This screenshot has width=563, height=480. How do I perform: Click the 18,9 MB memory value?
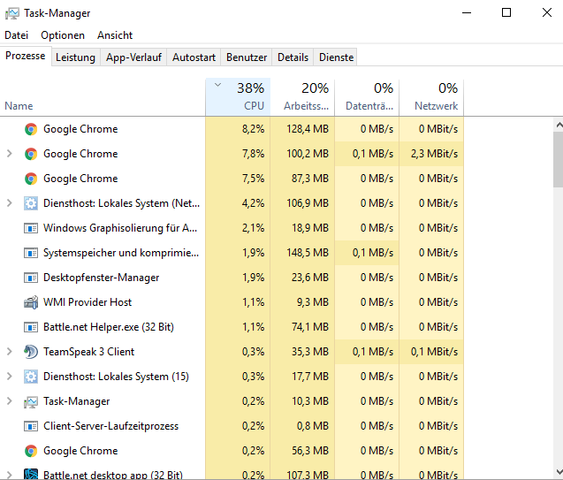pos(310,228)
